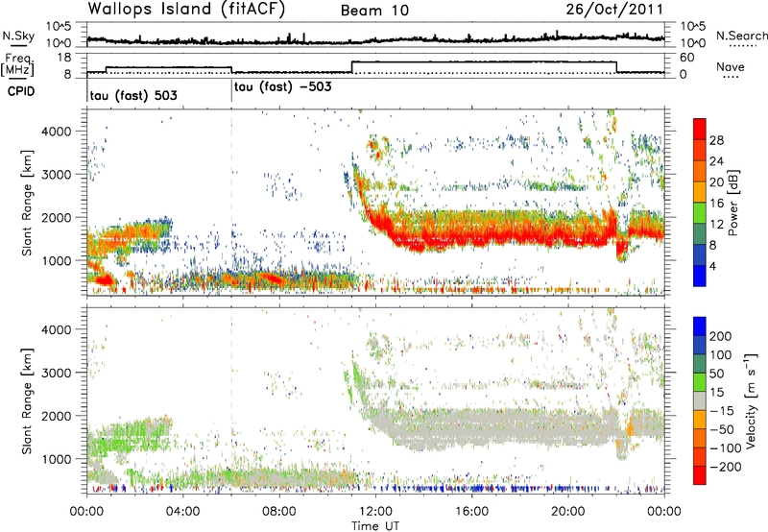768x532 pixels.
Task: Click the '28' power colorbar tick
Action: coord(716,140)
